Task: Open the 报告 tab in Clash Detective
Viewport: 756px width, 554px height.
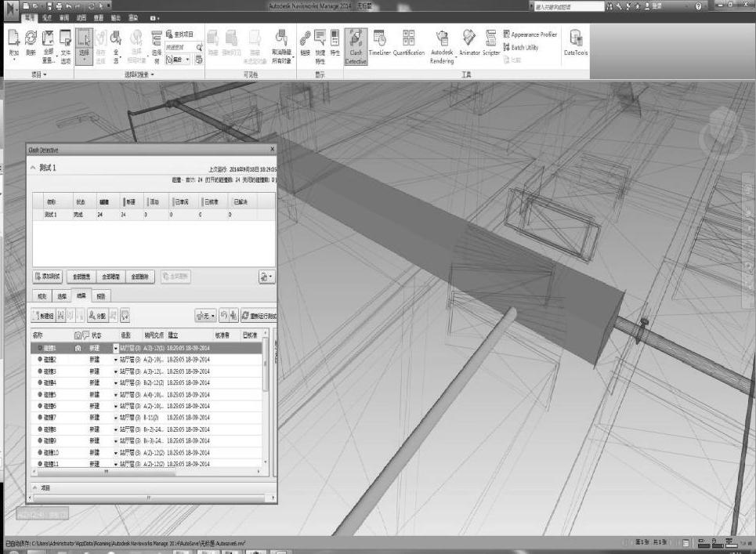Action: (x=101, y=296)
